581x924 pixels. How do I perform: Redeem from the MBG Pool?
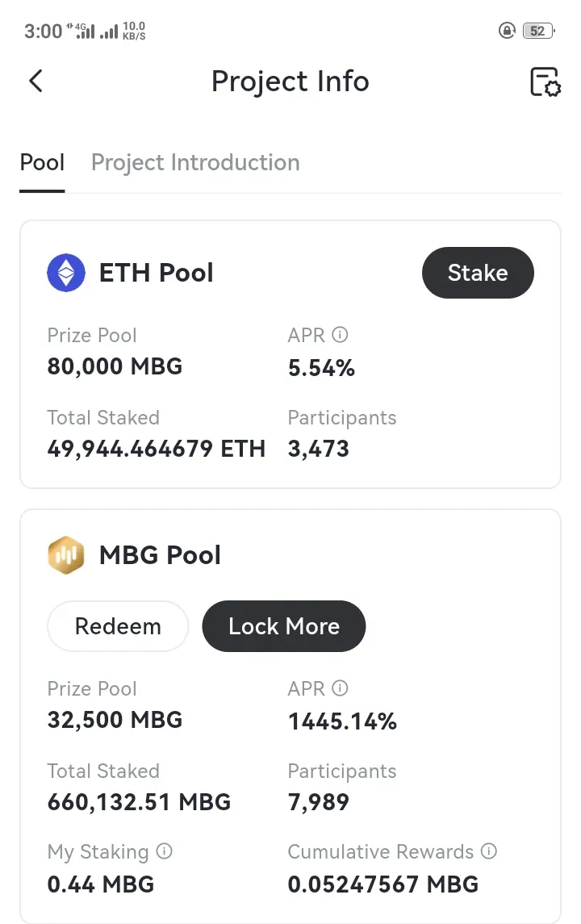pyautogui.click(x=118, y=626)
